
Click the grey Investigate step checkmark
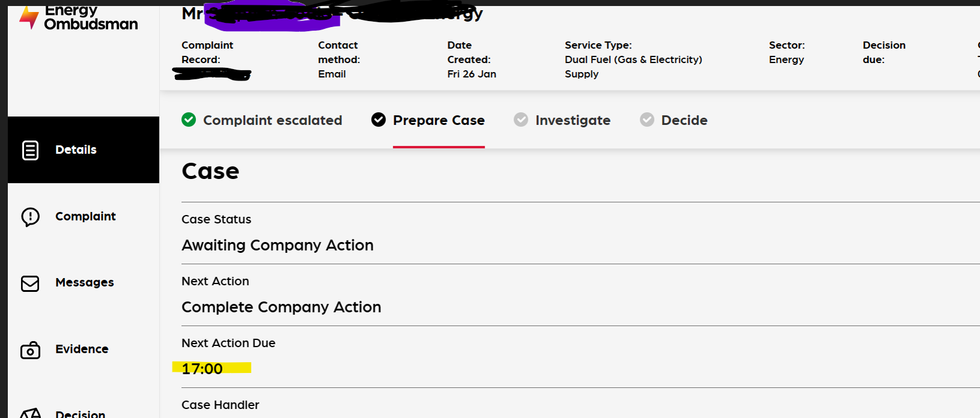(521, 120)
